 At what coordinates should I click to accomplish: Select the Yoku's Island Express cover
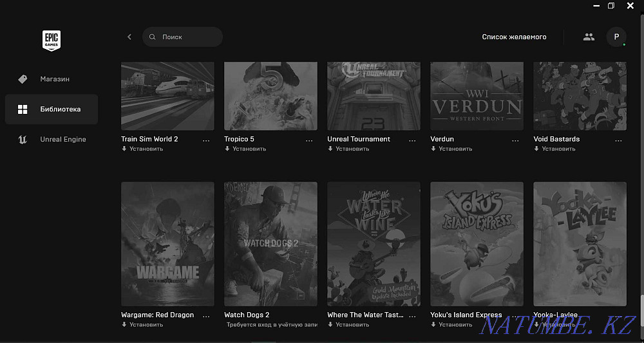point(477,243)
